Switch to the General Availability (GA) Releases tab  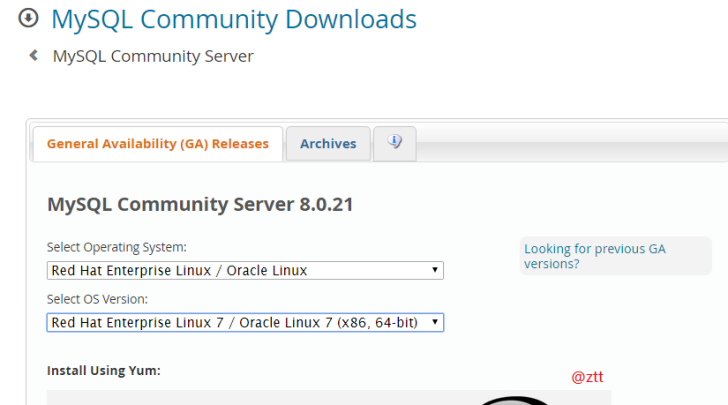[158, 144]
